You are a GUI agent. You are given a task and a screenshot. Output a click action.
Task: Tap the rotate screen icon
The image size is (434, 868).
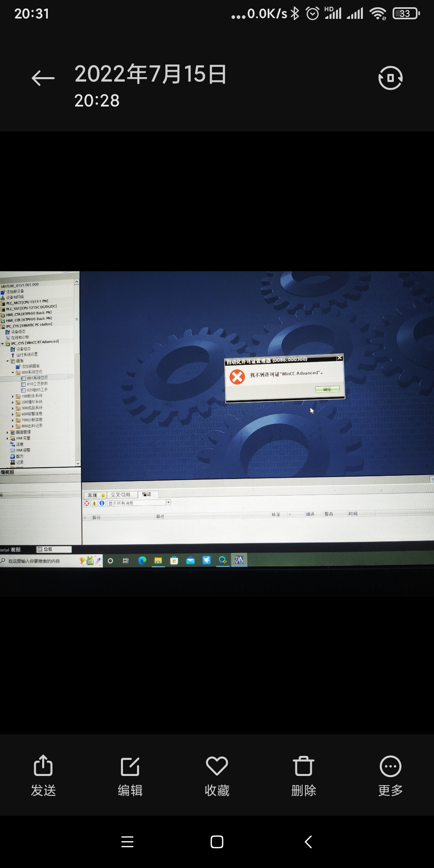(x=390, y=78)
